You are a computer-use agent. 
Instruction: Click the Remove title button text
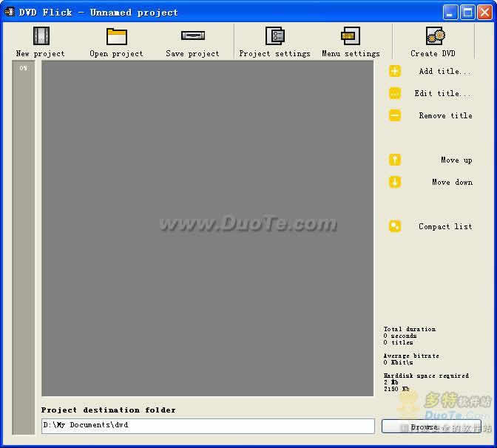tap(446, 115)
